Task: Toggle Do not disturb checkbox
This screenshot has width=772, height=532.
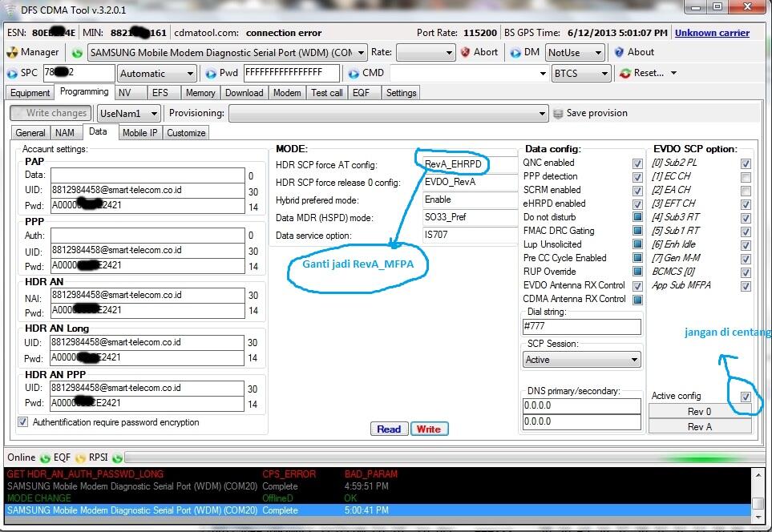Action: (x=637, y=217)
